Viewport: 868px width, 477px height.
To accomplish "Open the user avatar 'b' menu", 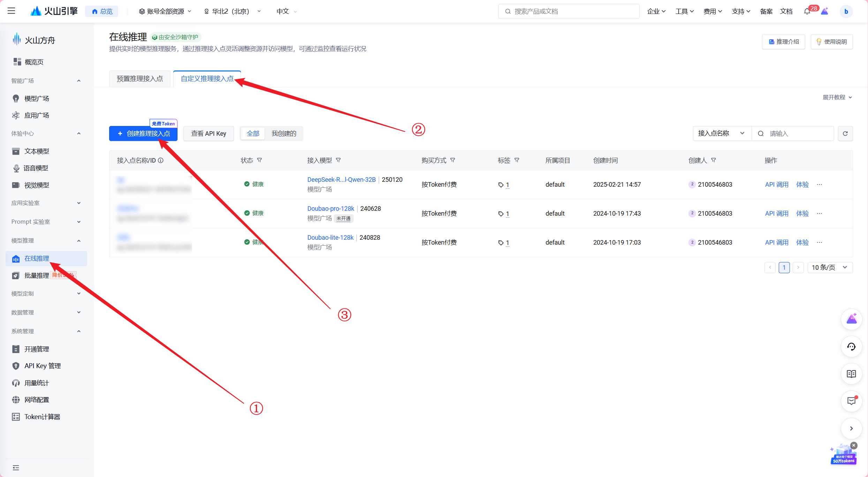I will pos(846,12).
